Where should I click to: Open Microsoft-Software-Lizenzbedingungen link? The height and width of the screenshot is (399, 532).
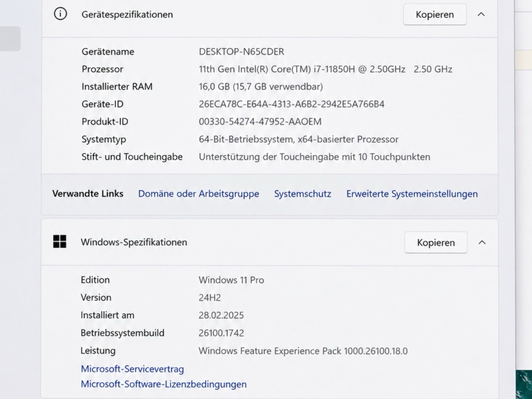pos(164,384)
